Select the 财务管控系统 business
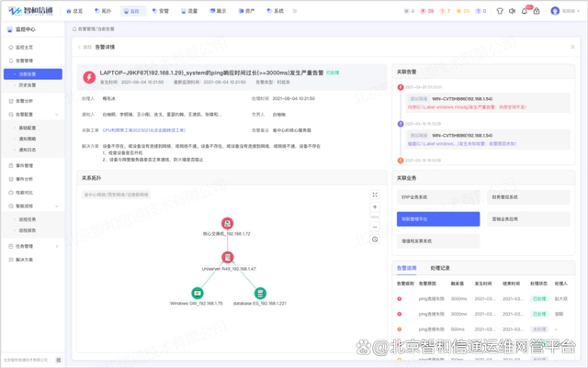Viewport: 588px width, 368px height. coord(529,197)
